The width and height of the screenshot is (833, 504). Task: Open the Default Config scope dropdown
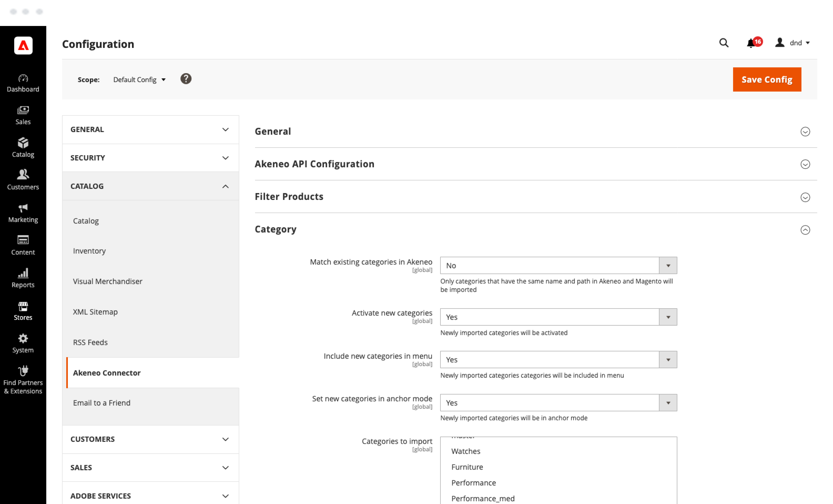point(139,80)
